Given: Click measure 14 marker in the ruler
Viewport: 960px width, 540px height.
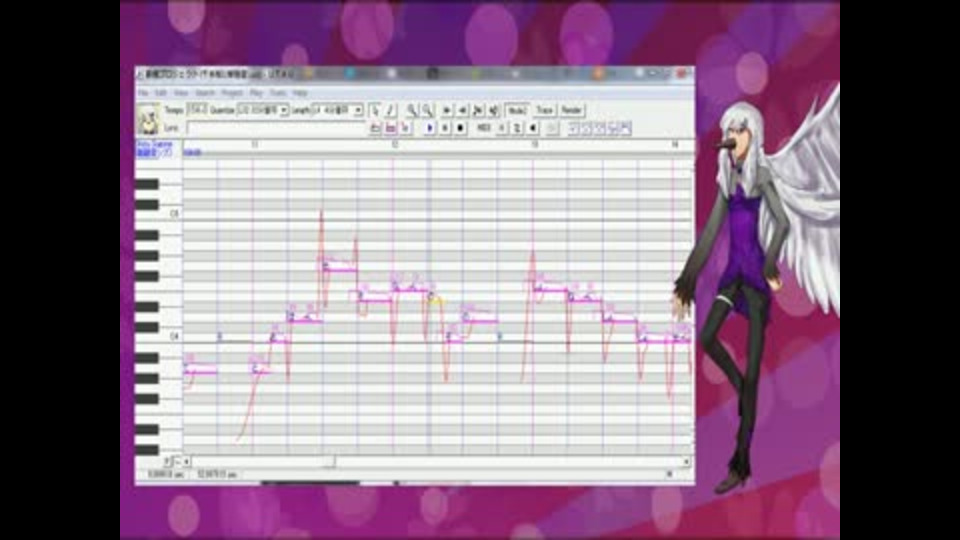Looking at the screenshot, I should click(x=675, y=144).
